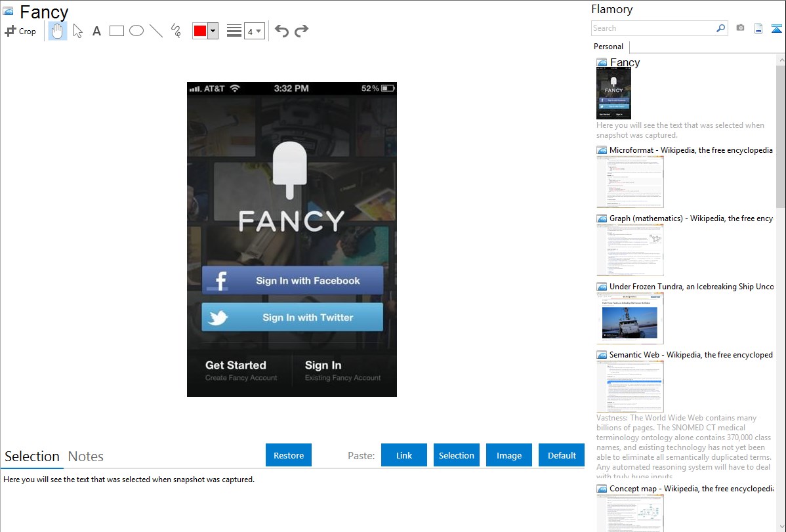This screenshot has height=532, width=786.
Task: Click the icon beside Under Frozen Tundra entry
Action: pos(602,286)
